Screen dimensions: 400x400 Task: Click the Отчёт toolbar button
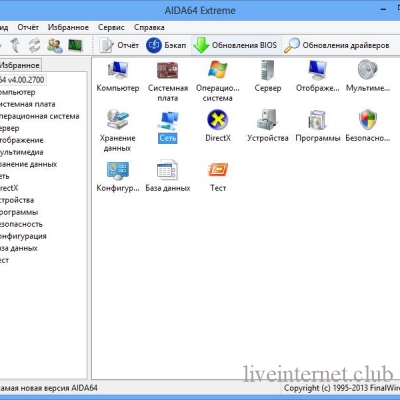[119, 45]
